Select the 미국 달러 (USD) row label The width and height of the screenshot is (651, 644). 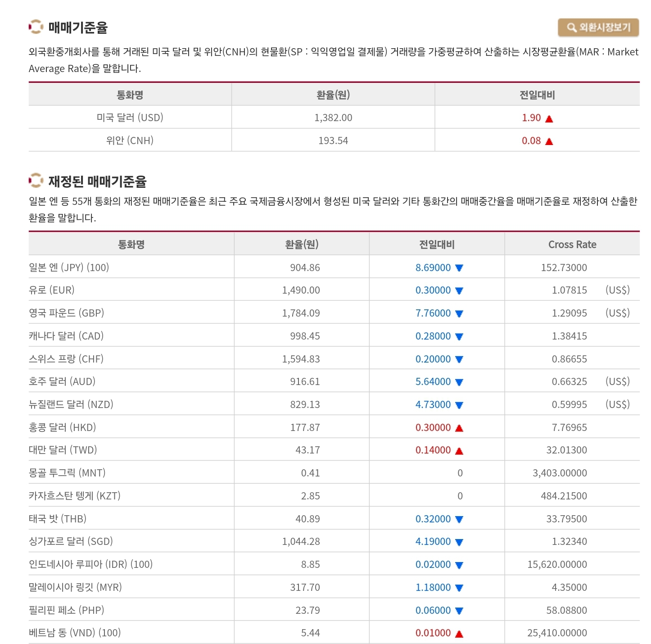(x=130, y=118)
